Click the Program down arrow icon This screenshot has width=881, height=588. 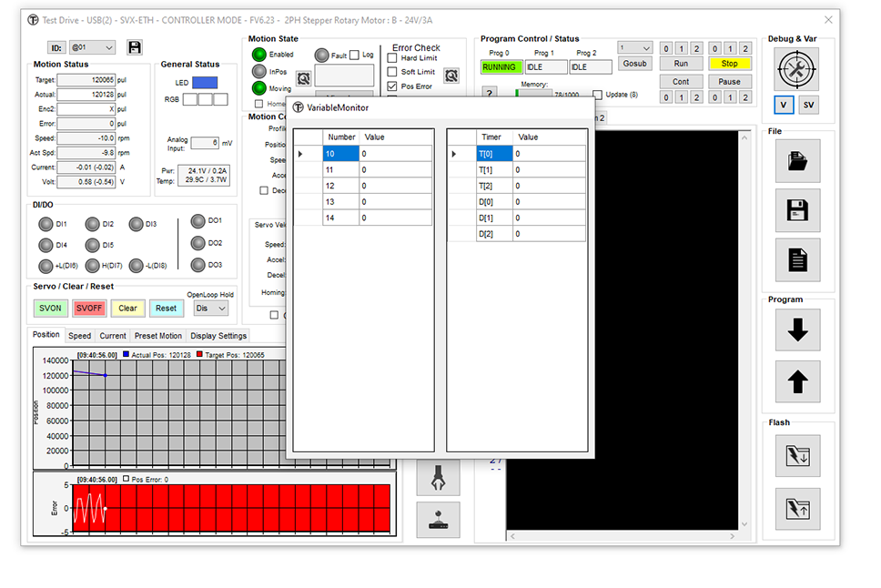797,330
